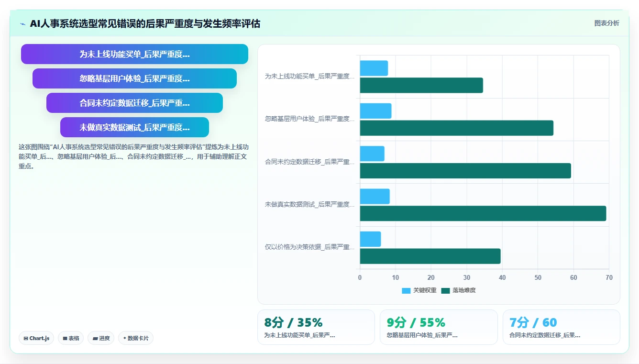Screen dimensions: 639x364
Task: Click the dark-teal 落地难度 legend swatch
Action: [445, 291]
